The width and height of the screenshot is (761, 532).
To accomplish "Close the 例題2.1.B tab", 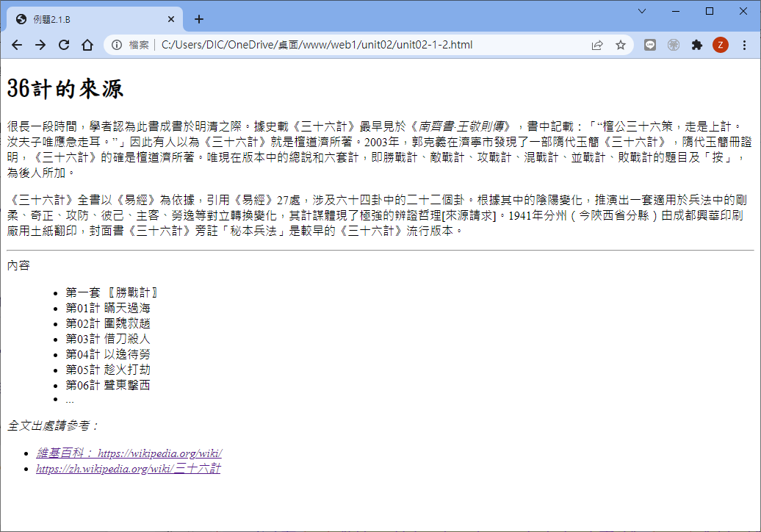I will (x=172, y=19).
